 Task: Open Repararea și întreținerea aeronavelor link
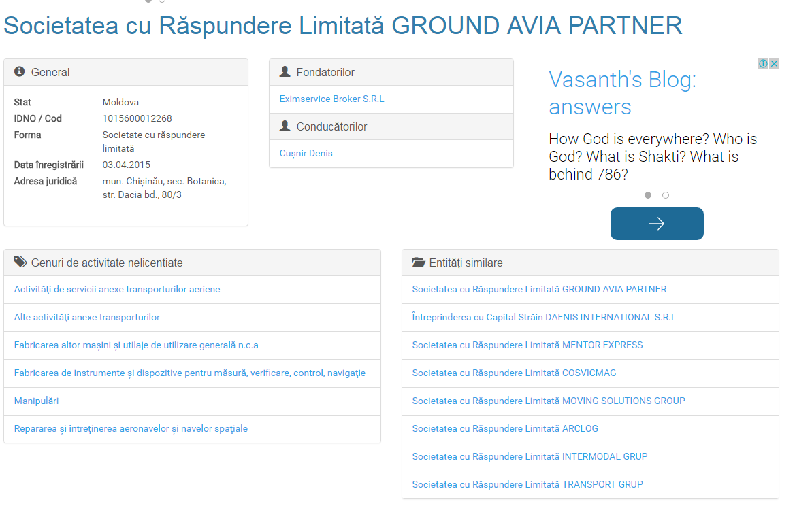[131, 429]
